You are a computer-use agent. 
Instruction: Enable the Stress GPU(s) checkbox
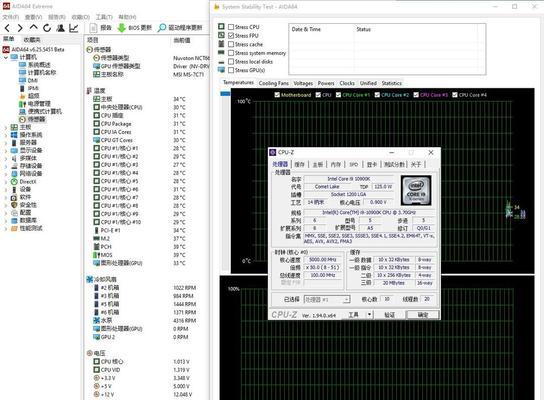pos(231,70)
